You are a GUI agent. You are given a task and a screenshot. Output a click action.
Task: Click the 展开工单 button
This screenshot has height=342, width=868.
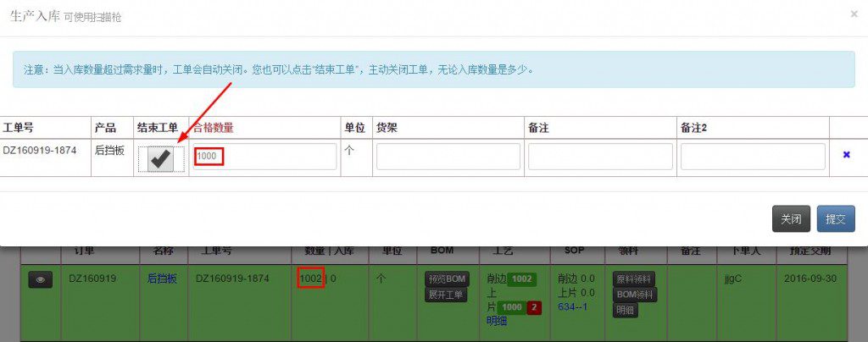(x=446, y=295)
